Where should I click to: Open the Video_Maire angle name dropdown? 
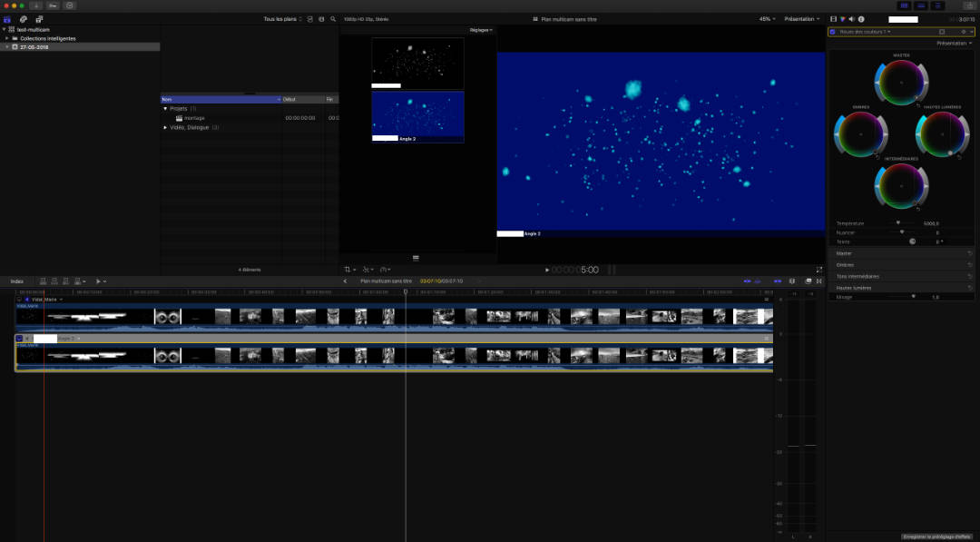[x=47, y=300]
